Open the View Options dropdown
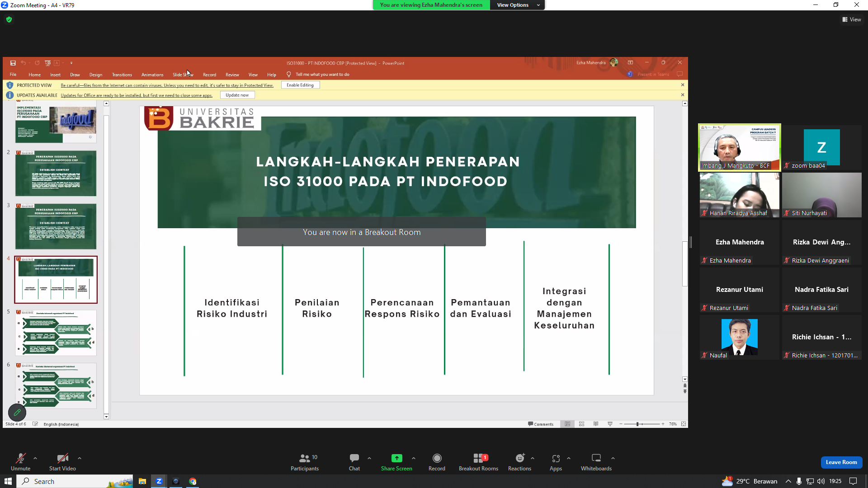This screenshot has height=488, width=868. coord(518,5)
